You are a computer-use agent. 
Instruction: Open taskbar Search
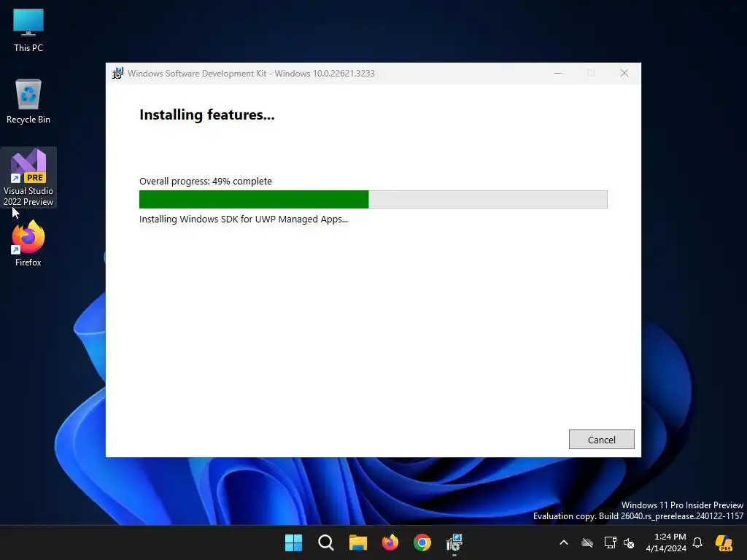[x=326, y=542]
